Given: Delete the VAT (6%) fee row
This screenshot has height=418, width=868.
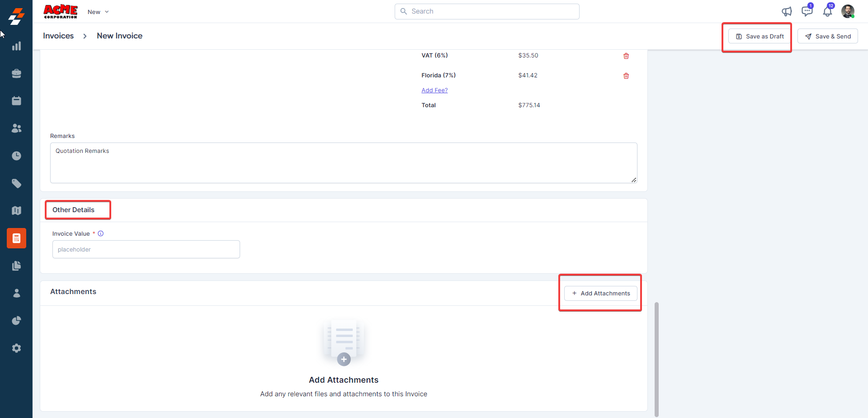Looking at the screenshot, I should click(626, 56).
